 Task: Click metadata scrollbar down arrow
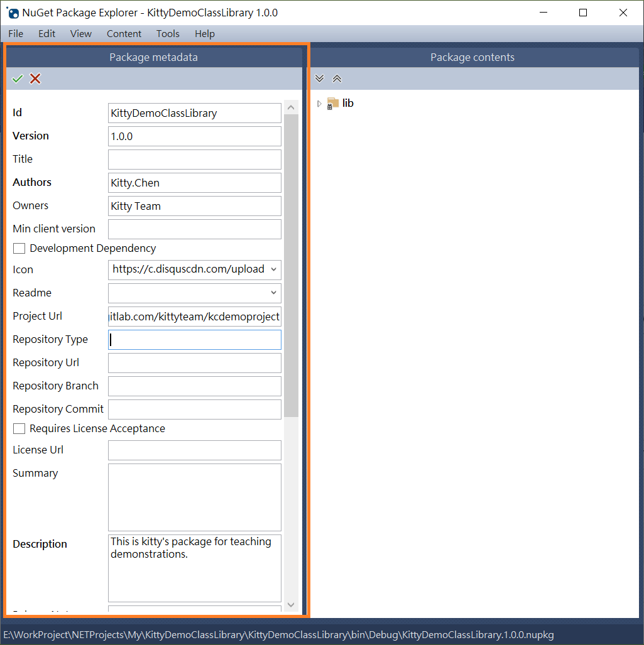291,605
